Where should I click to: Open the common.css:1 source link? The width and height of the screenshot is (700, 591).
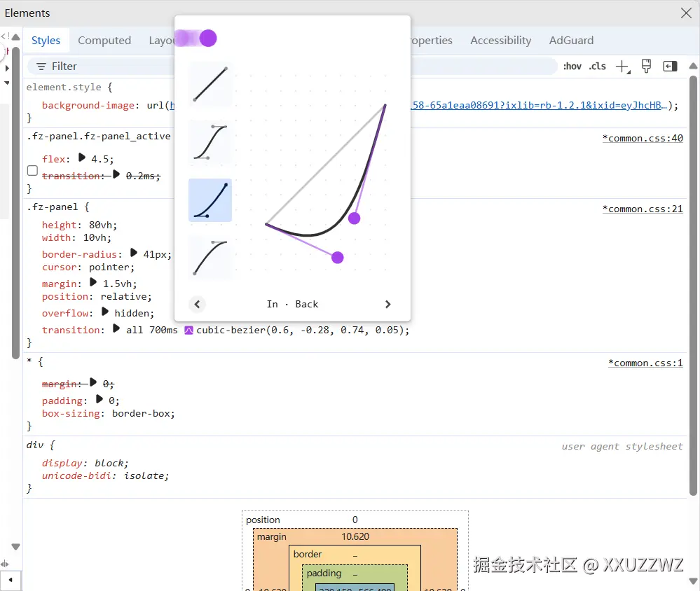645,363
